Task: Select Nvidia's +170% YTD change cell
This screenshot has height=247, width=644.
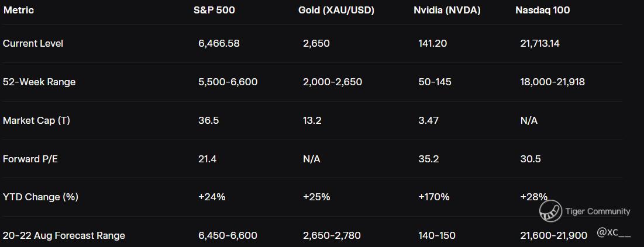Action: 433,197
